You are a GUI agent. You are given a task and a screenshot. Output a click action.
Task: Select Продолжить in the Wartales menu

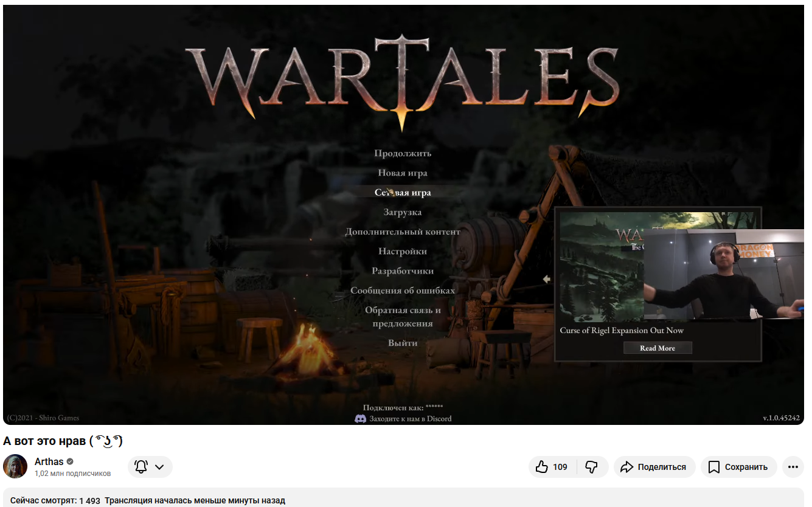403,153
